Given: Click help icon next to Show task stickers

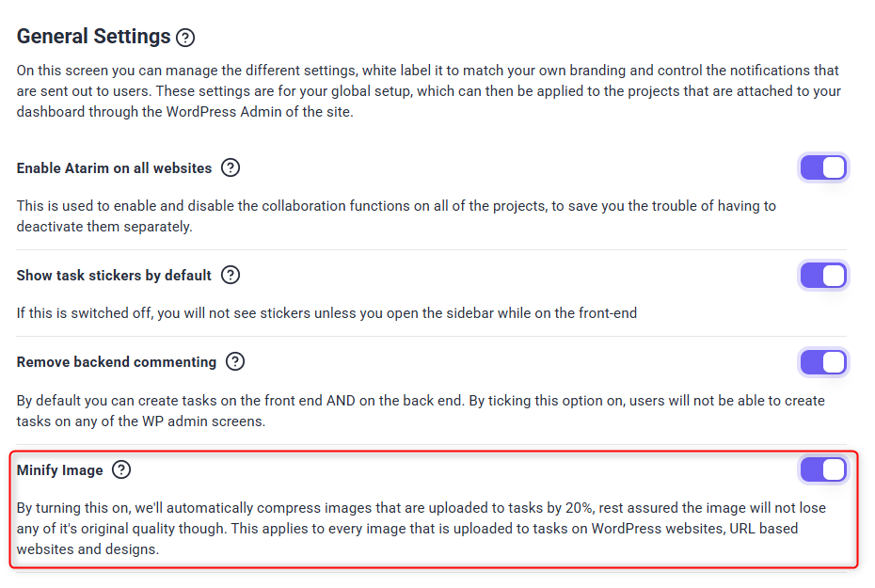Looking at the screenshot, I should coord(231,275).
